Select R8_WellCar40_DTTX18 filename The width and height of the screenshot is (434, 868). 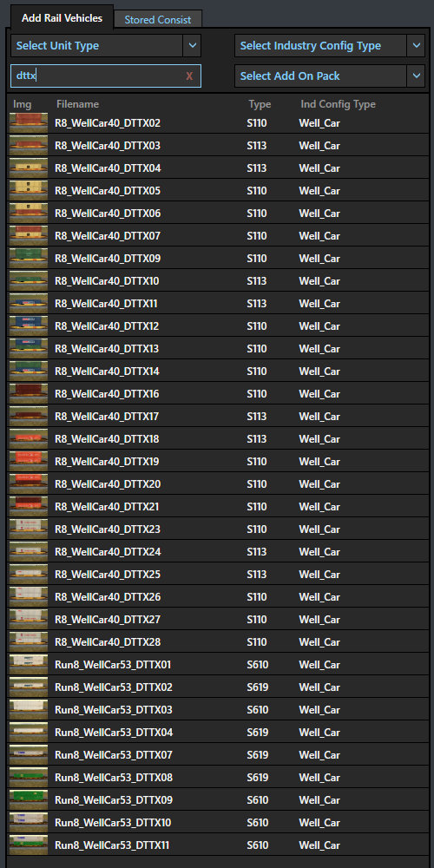pyautogui.click(x=107, y=439)
